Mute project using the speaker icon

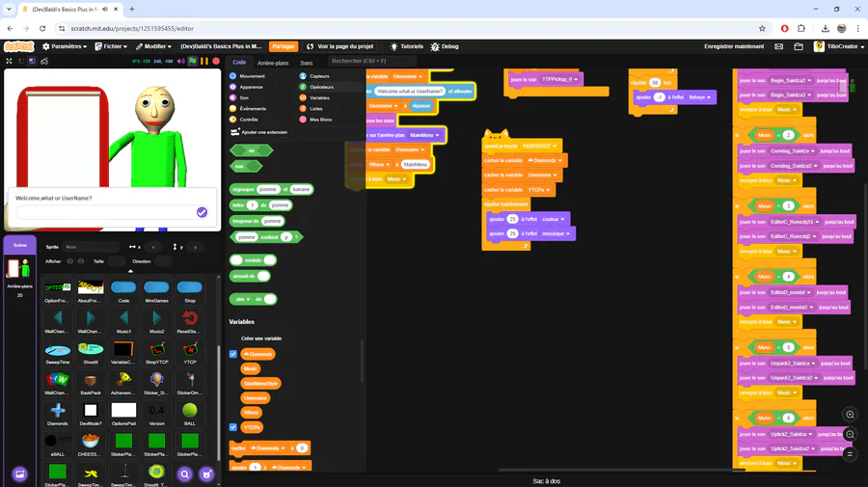tap(181, 61)
